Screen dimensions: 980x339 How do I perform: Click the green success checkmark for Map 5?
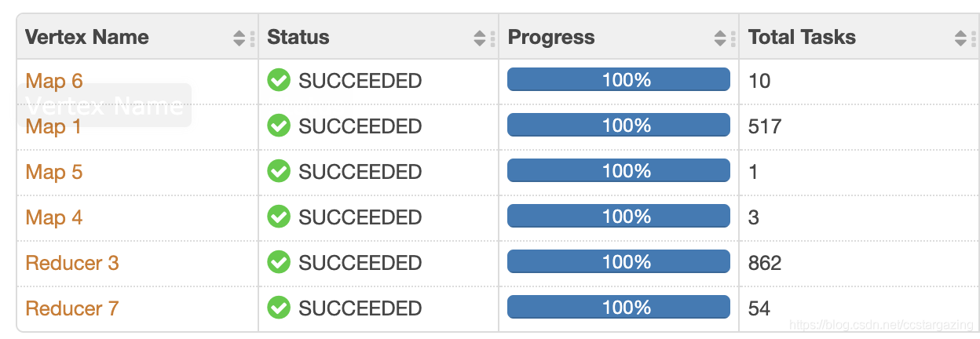coord(279,171)
